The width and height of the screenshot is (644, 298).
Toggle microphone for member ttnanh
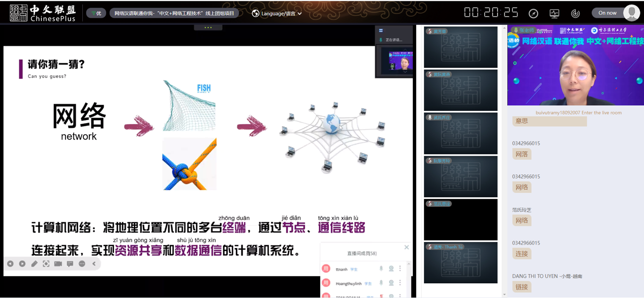pos(381,269)
